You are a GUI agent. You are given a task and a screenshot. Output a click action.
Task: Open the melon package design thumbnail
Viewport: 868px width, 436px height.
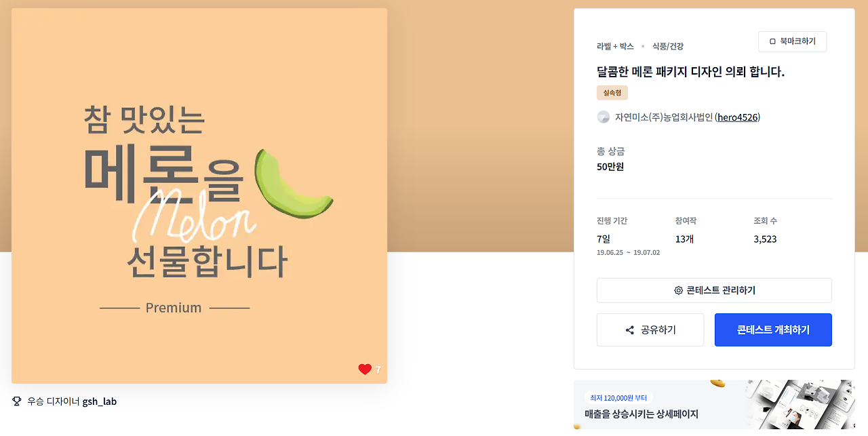click(x=199, y=196)
